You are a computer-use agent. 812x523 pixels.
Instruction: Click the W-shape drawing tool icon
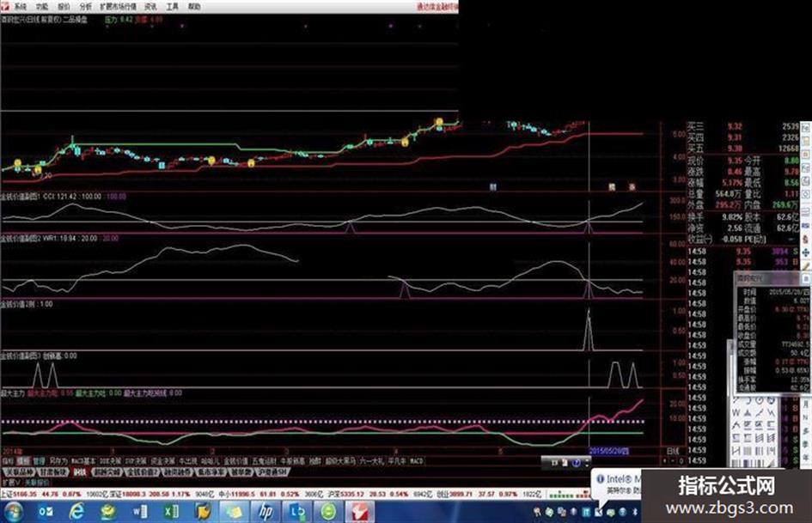(736, 413)
